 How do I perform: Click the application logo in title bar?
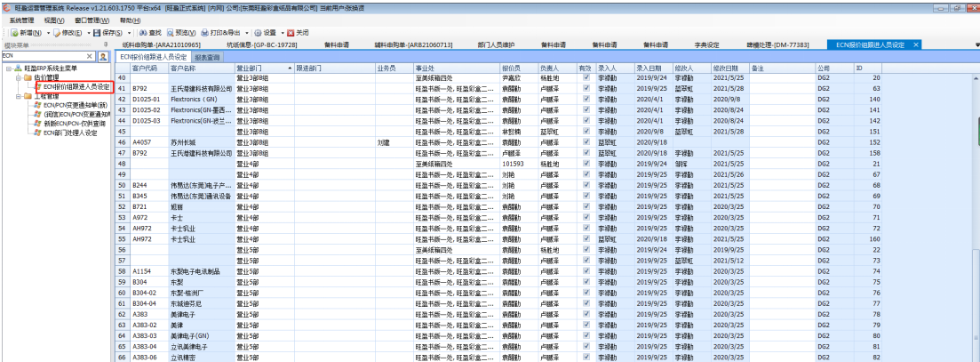pyautogui.click(x=5, y=7)
